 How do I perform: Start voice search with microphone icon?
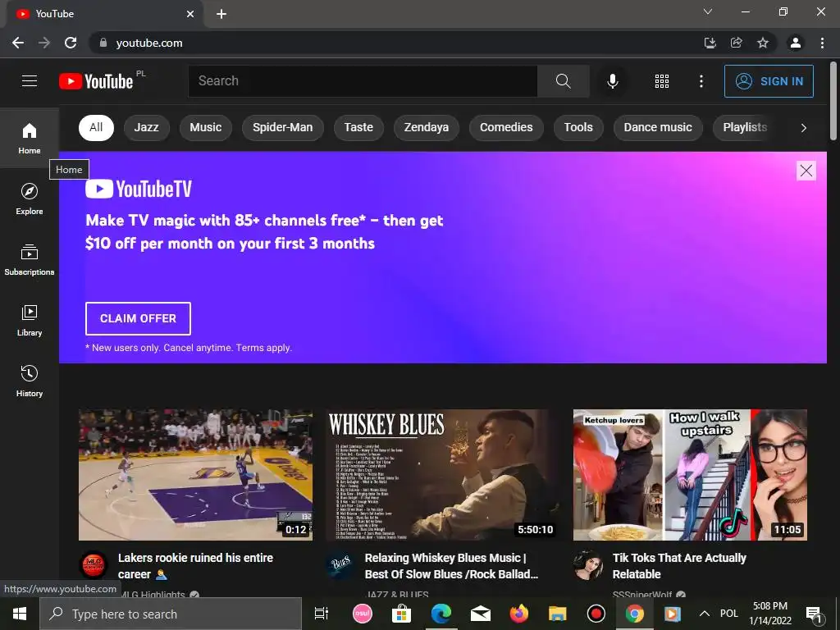click(x=612, y=81)
